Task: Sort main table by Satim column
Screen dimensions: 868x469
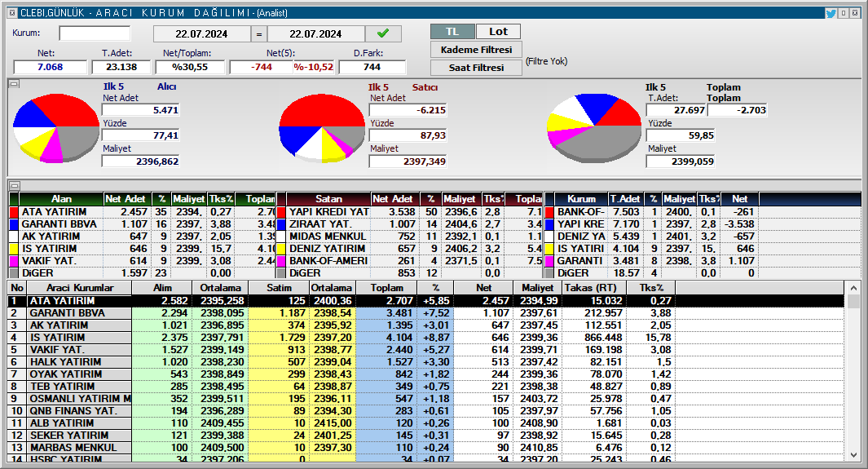Action: click(279, 288)
